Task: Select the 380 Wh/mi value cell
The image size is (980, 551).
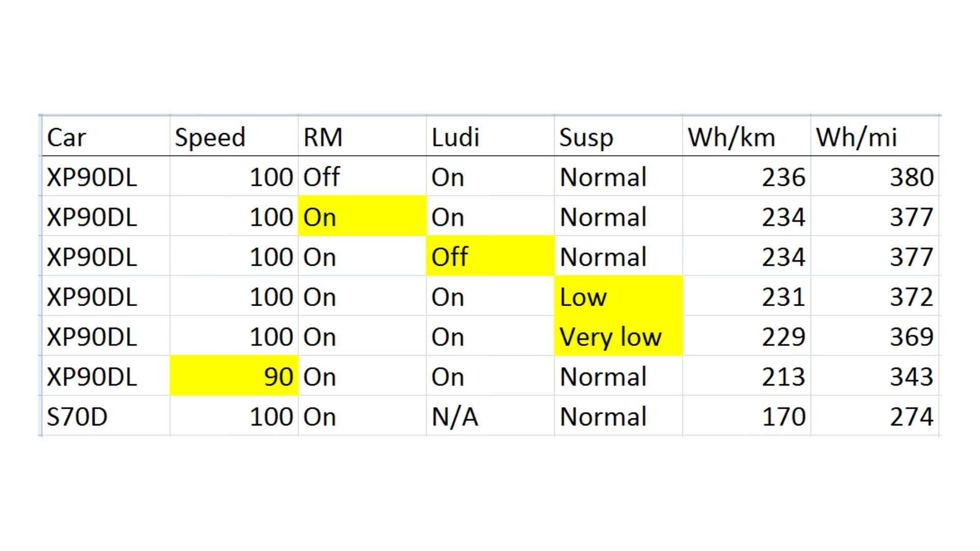Action: pyautogui.click(x=874, y=176)
